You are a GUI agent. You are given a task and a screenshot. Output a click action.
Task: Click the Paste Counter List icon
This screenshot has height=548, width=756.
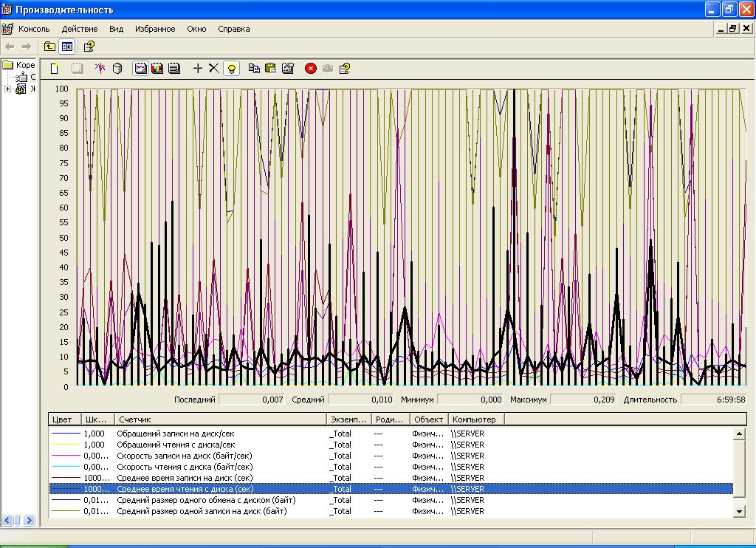pos(270,69)
